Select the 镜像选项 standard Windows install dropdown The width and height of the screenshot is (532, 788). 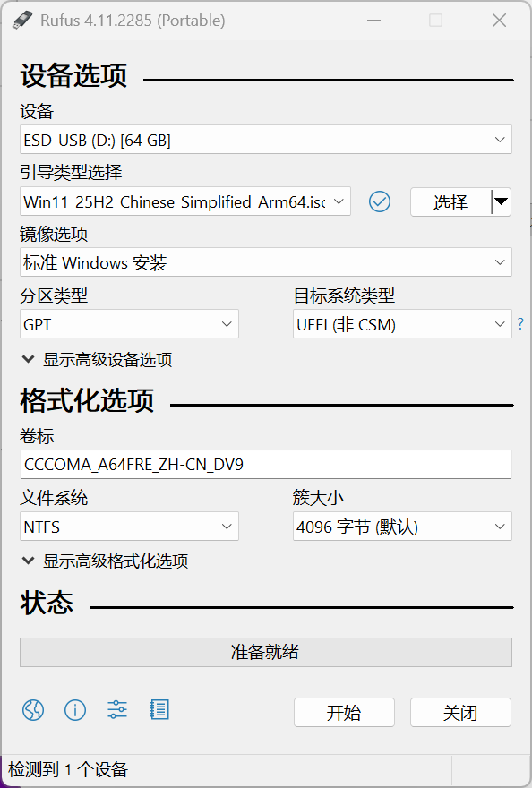(x=265, y=261)
